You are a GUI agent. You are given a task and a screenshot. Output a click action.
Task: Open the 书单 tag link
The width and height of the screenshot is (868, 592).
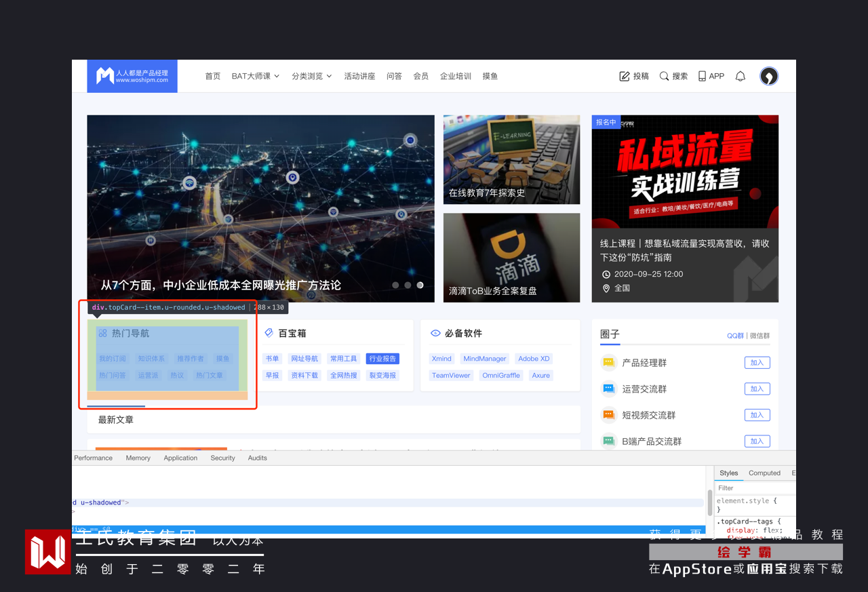click(x=272, y=359)
